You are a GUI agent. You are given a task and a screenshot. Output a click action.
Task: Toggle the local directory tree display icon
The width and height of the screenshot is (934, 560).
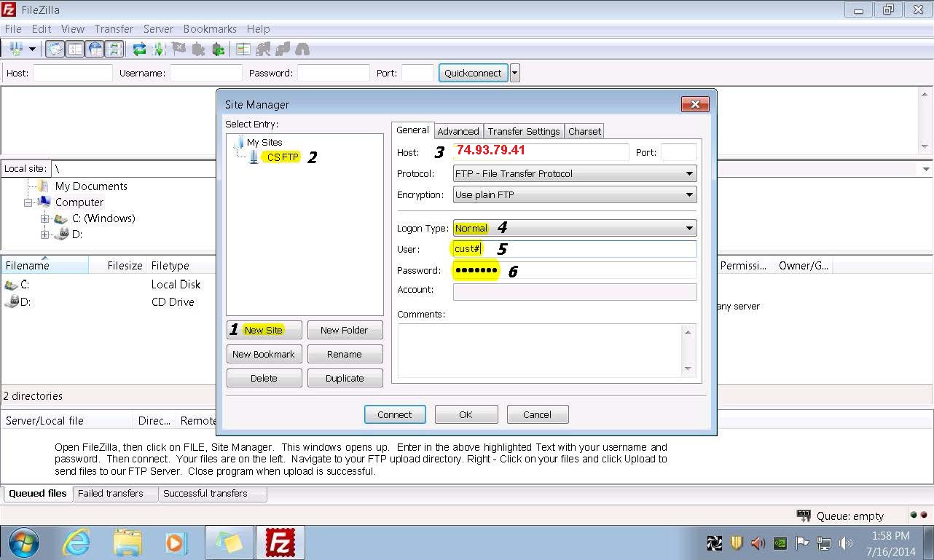click(75, 49)
